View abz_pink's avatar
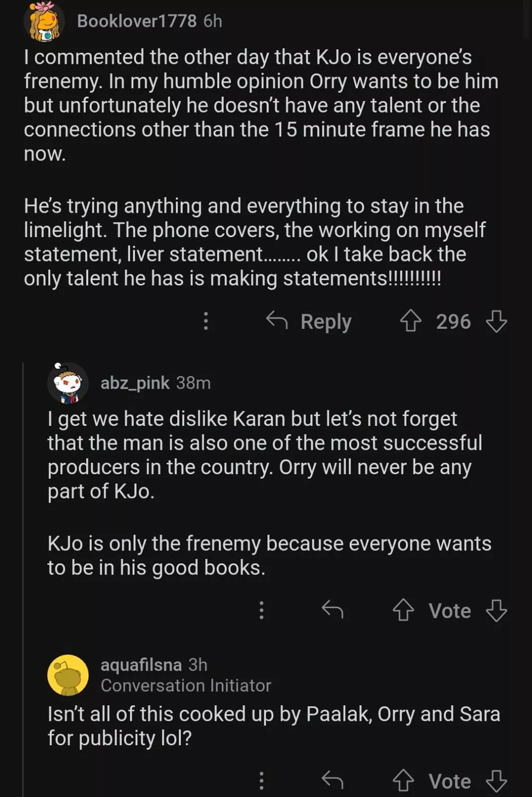This screenshot has width=532, height=797. (68, 383)
